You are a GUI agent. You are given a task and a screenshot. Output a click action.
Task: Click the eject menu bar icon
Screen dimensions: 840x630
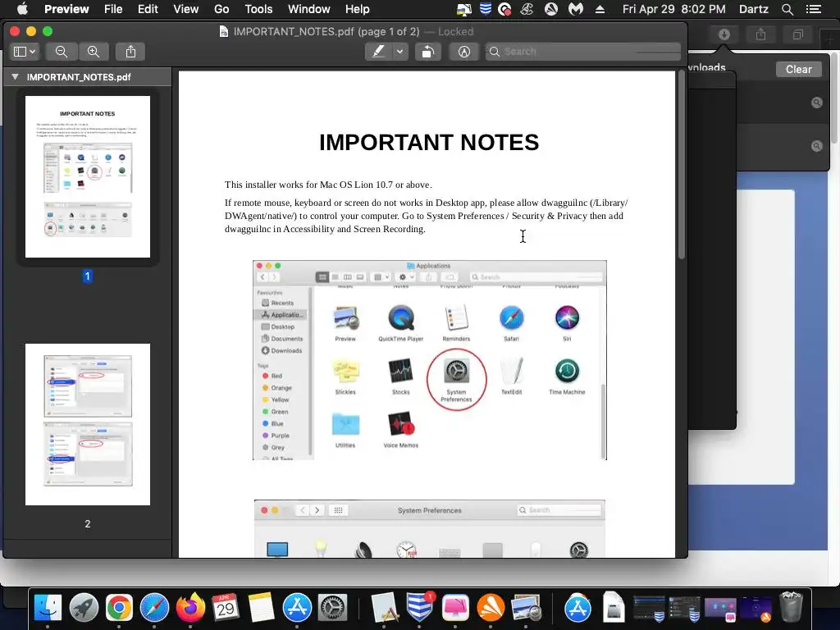600,9
